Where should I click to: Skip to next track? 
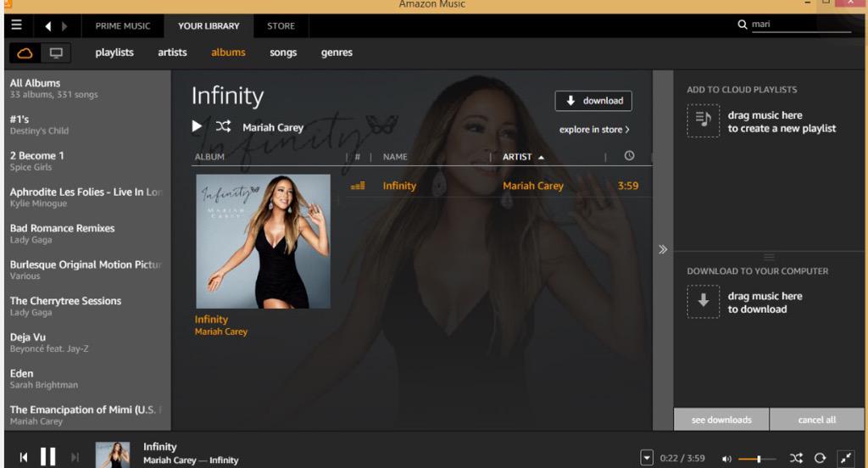click(75, 457)
